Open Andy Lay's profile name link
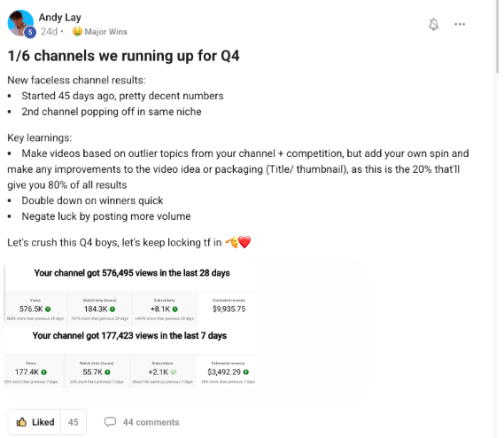Image resolution: width=504 pixels, height=438 pixels. tap(59, 18)
